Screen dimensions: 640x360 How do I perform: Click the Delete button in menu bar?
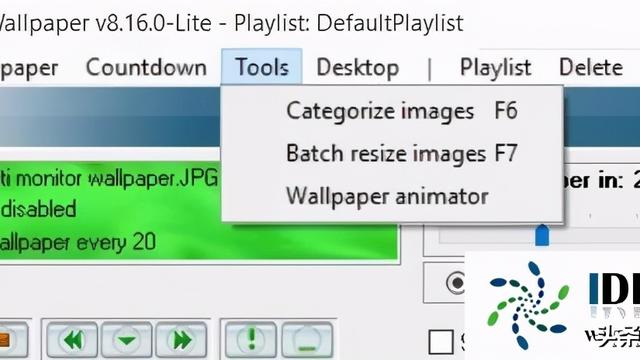[x=591, y=67]
